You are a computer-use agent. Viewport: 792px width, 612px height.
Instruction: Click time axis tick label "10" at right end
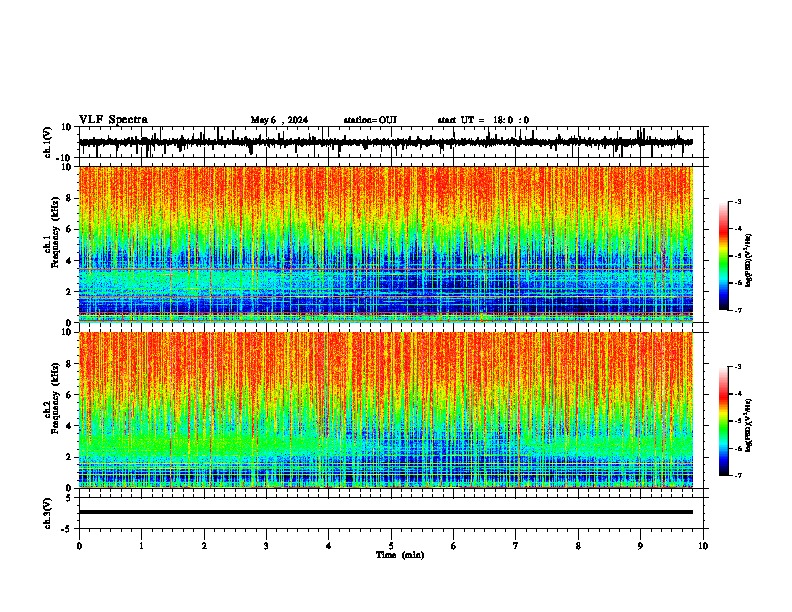[x=703, y=546]
